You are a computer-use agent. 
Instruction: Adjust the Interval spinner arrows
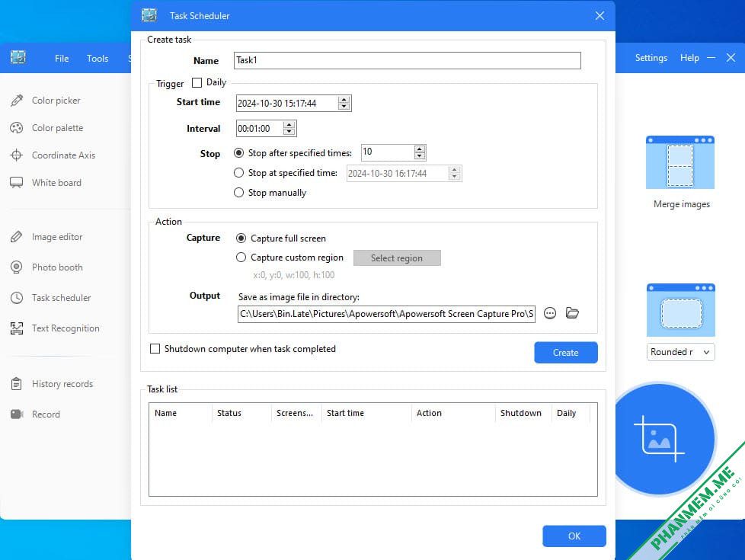[x=289, y=128]
